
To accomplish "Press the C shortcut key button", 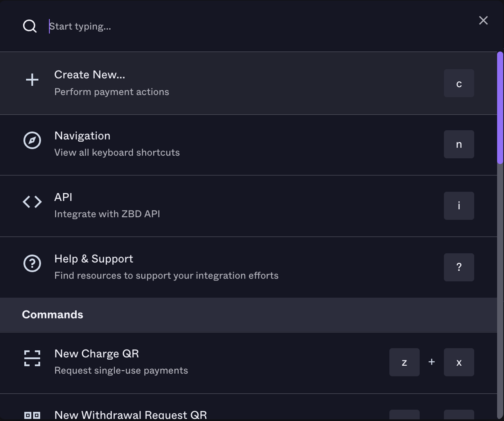I will [x=459, y=83].
